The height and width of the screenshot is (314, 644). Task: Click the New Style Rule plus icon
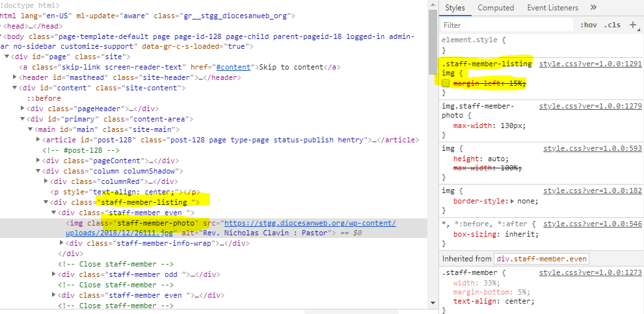(x=632, y=25)
